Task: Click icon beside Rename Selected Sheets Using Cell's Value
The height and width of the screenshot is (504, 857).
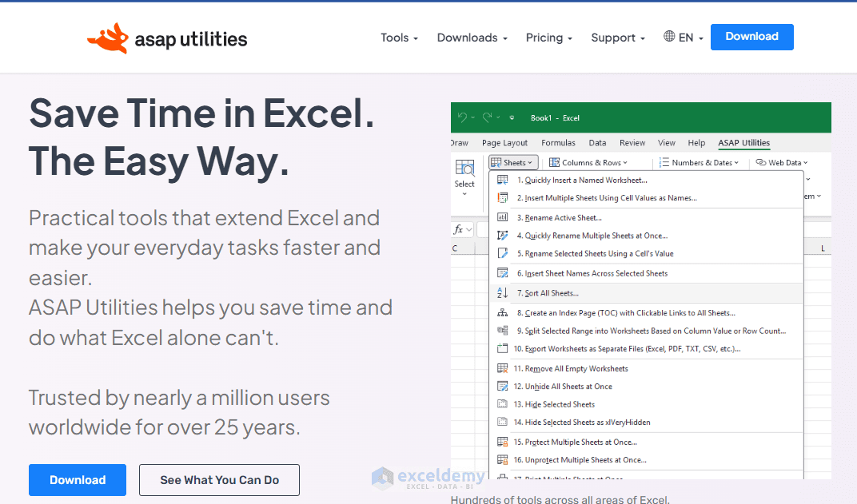Action: pos(502,253)
